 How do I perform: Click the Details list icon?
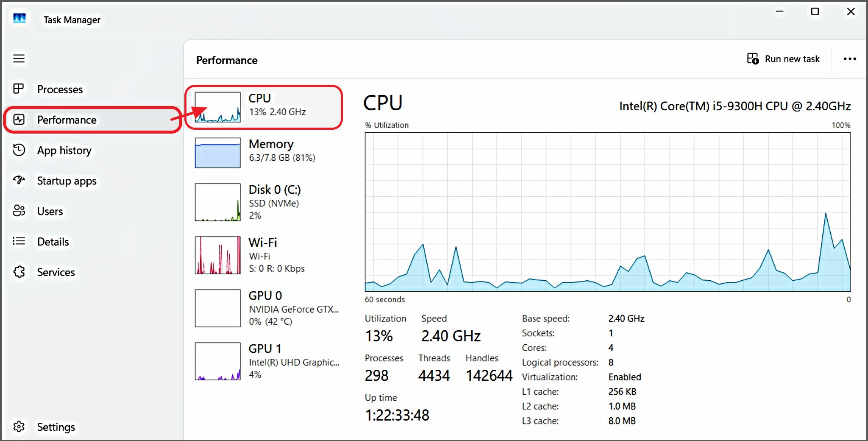tap(19, 241)
